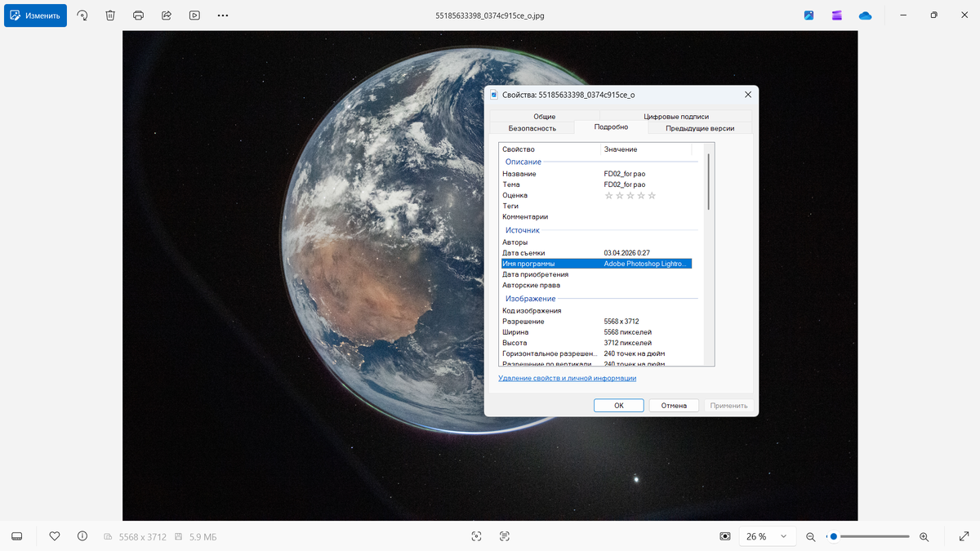This screenshot has height=551, width=980.
Task: Click the Источник section header
Action: point(523,230)
